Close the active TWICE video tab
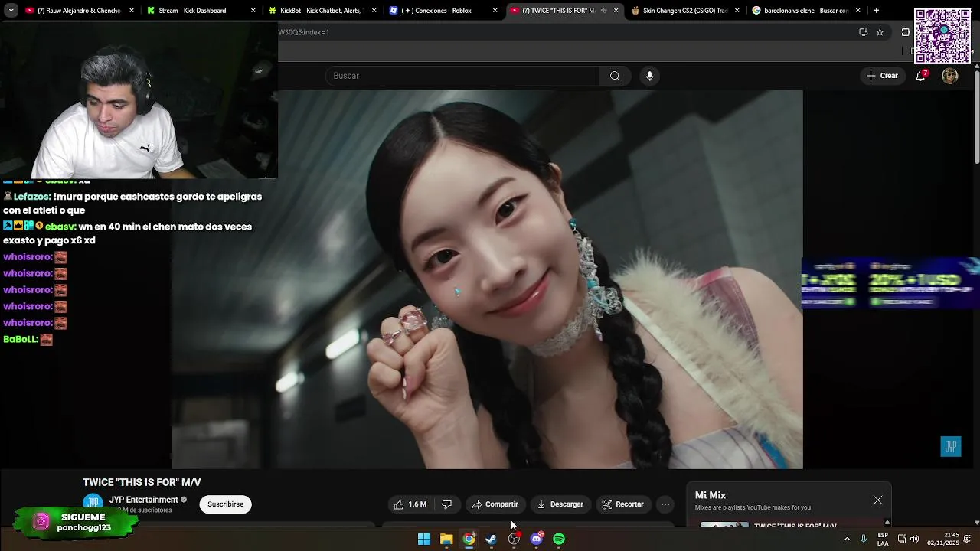Screen dimensions: 980x551 (x=616, y=11)
